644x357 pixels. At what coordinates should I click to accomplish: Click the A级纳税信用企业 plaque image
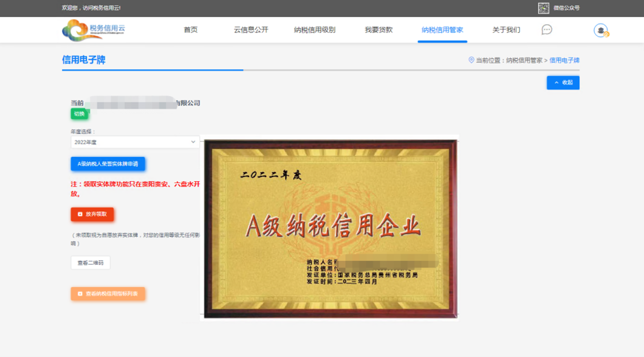[x=331, y=229]
